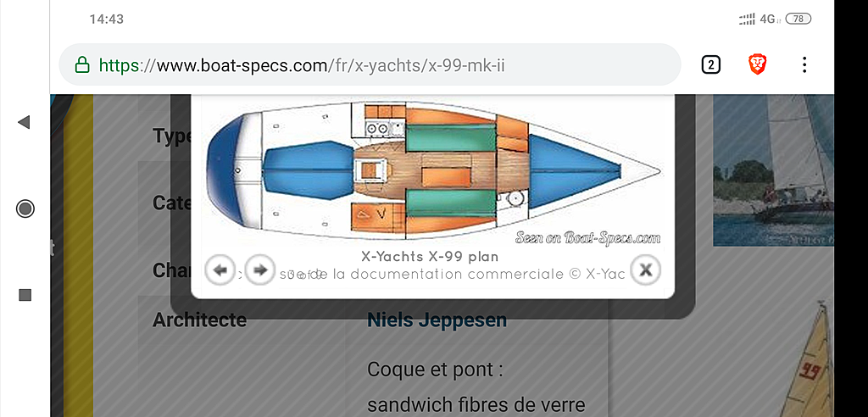The height and width of the screenshot is (417, 868).
Task: Open the browser three-dot menu
Action: 804,64
